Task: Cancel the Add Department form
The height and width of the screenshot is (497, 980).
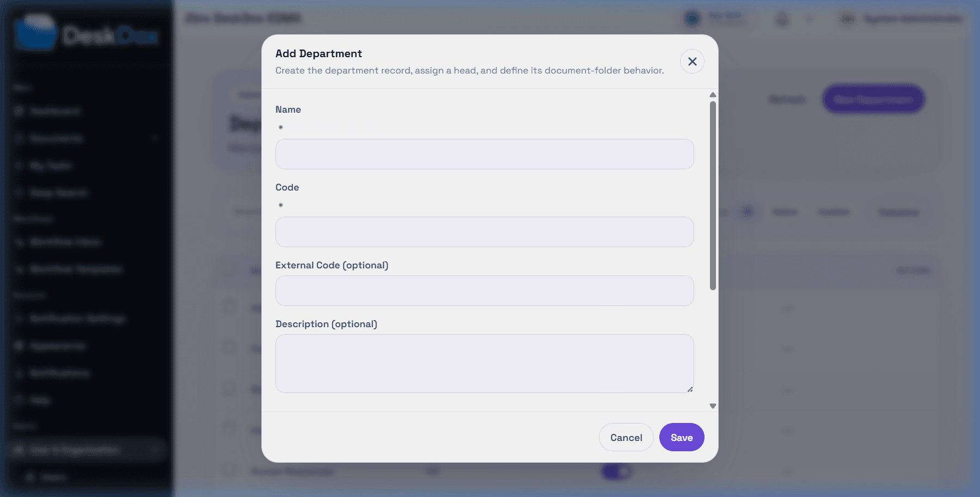Action: coord(626,437)
